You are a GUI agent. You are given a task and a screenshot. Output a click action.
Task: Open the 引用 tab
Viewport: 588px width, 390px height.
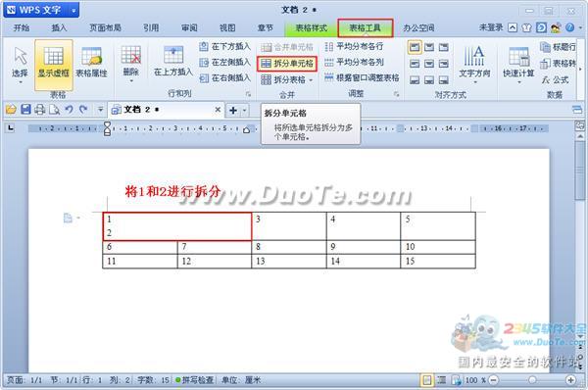(151, 27)
